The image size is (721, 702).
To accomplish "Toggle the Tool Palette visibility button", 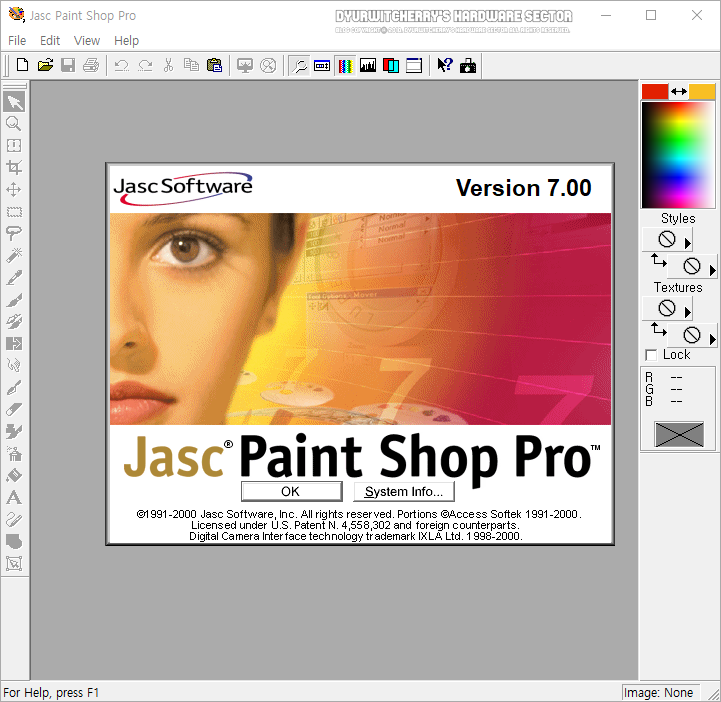I will (x=299, y=65).
